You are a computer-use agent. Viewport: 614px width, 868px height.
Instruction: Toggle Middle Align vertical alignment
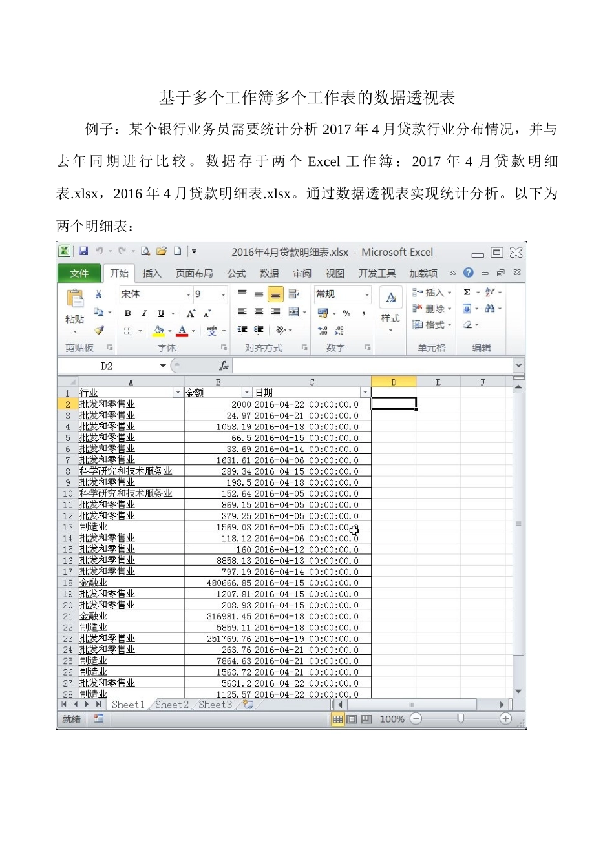click(259, 294)
